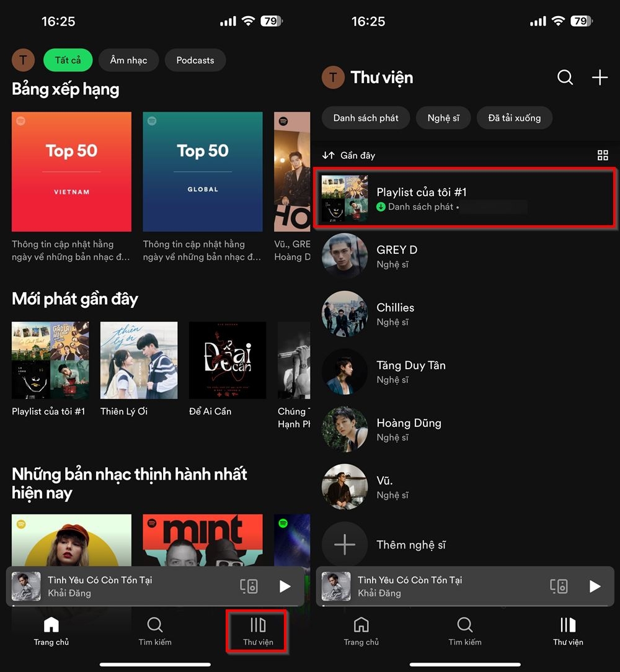Viewport: 620px width, 672px height.
Task: Create new item with plus icon in library
Action: pyautogui.click(x=600, y=78)
